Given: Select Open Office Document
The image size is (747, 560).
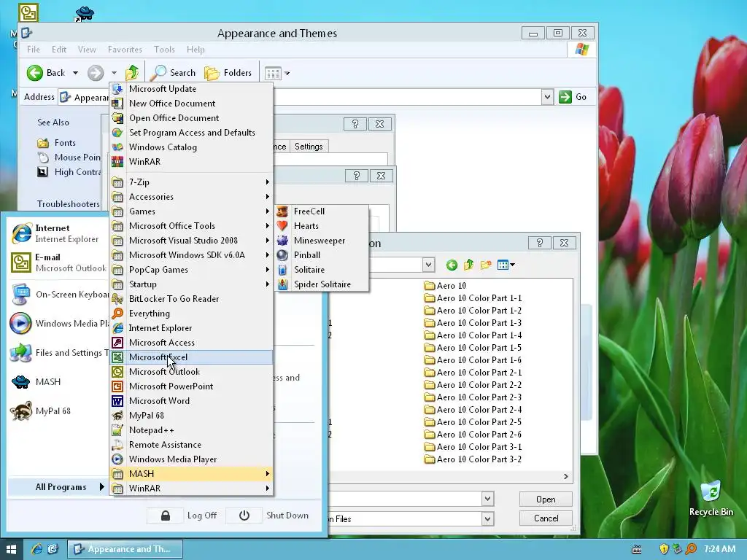Looking at the screenshot, I should 191,118.
